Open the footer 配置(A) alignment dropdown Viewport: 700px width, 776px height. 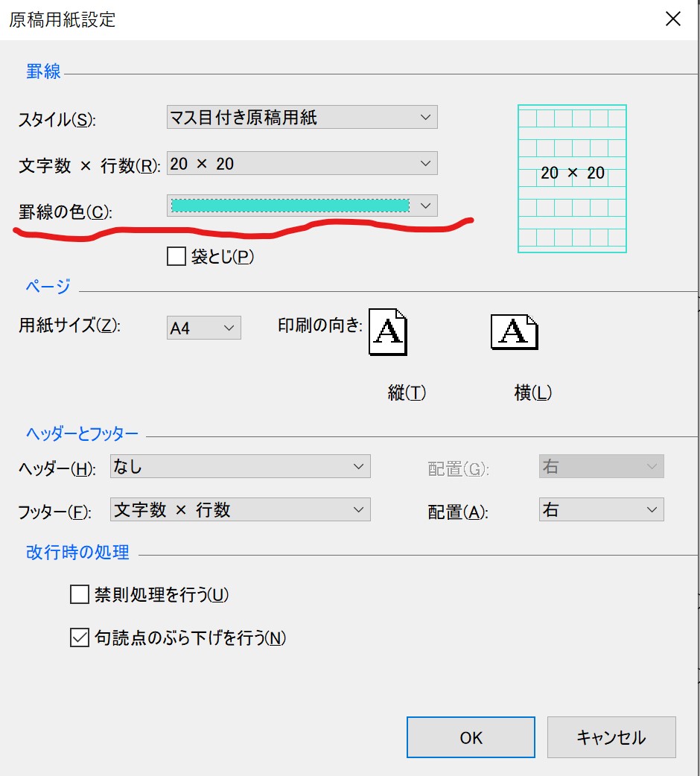pyautogui.click(x=602, y=509)
